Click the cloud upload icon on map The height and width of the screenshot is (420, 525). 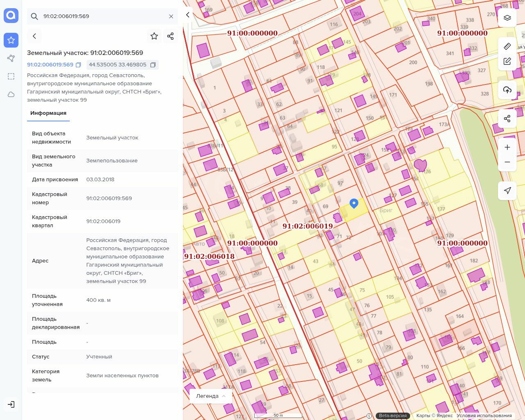coord(507,90)
